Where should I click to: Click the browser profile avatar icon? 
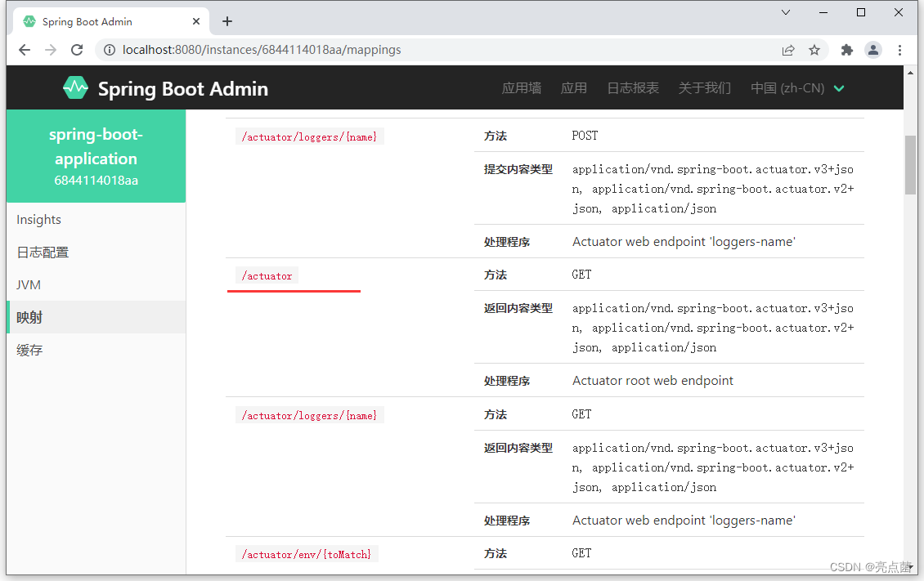(872, 50)
